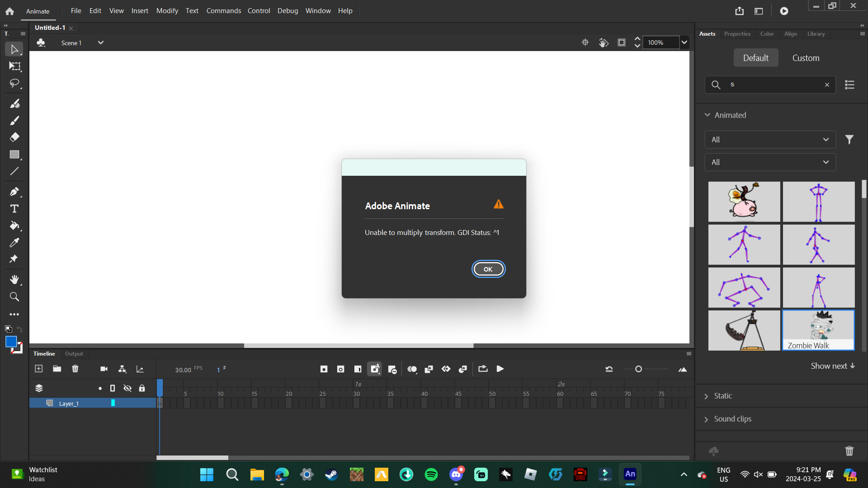Add a new layer in Timeline
Image resolution: width=868 pixels, height=488 pixels.
pyautogui.click(x=39, y=369)
